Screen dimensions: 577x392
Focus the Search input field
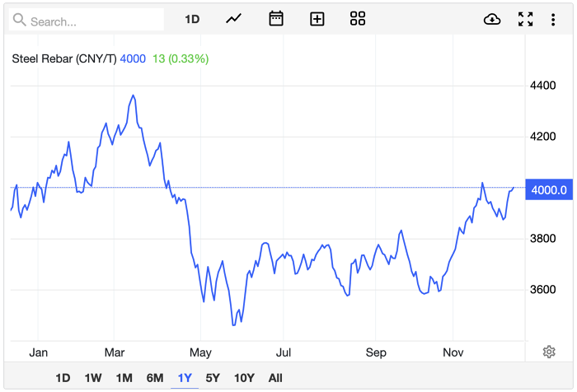(86, 20)
